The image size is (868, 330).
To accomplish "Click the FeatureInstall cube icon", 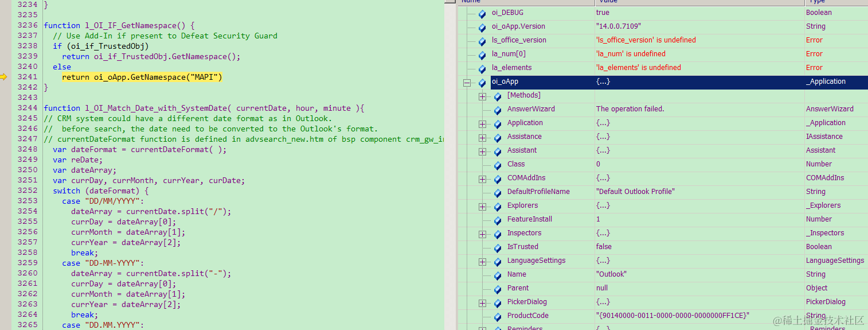I will coord(497,220).
